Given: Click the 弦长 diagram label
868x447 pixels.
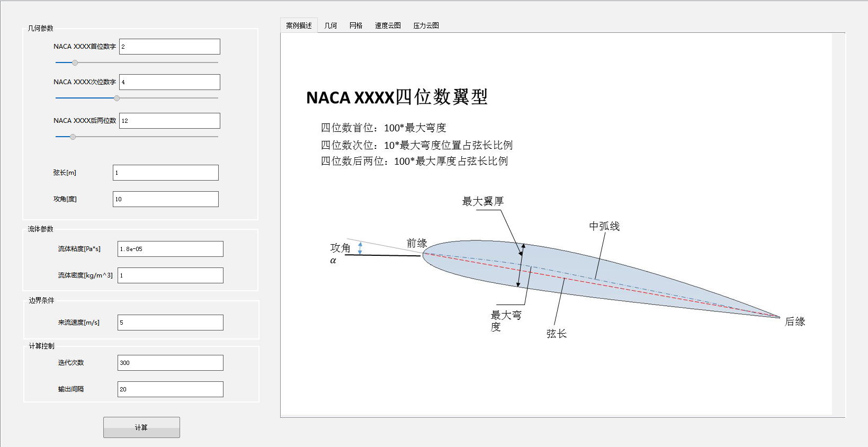Looking at the screenshot, I should (x=557, y=334).
